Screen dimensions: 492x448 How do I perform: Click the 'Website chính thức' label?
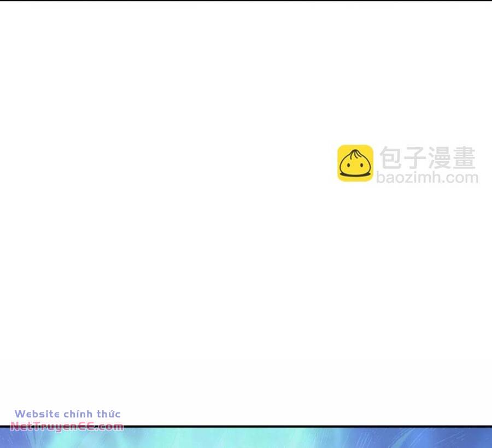[67, 414]
